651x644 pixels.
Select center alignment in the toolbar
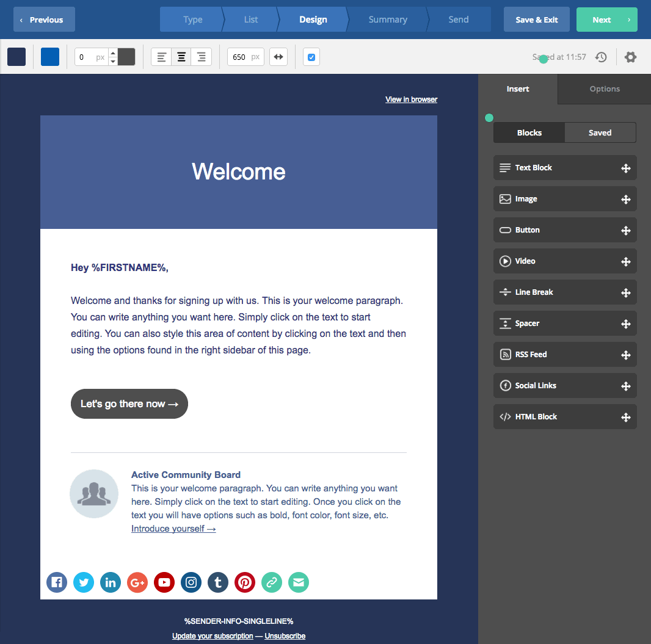(181, 57)
